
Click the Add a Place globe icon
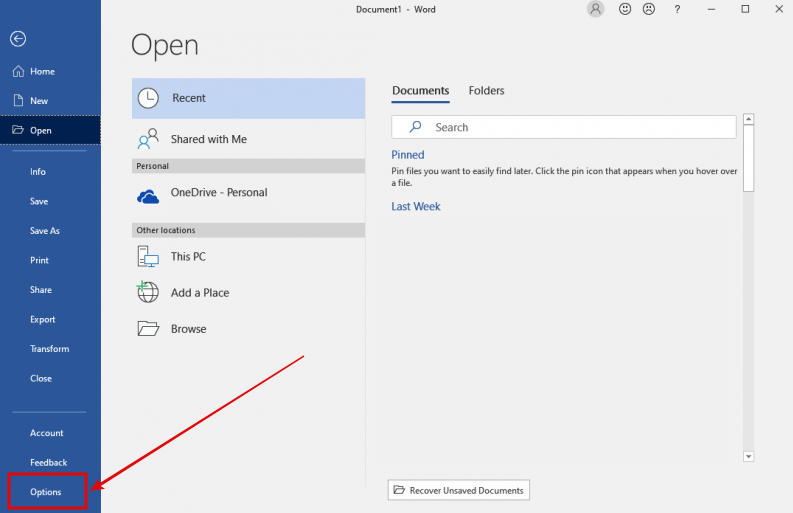point(148,292)
